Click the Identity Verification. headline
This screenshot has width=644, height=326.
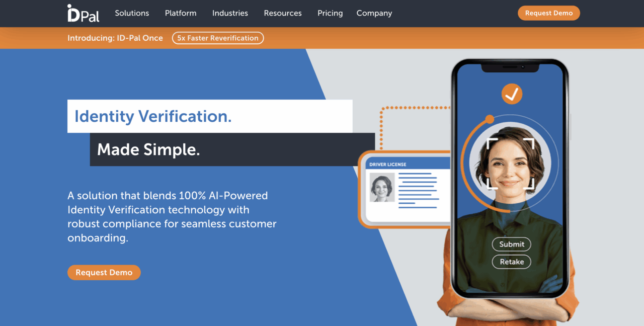153,116
